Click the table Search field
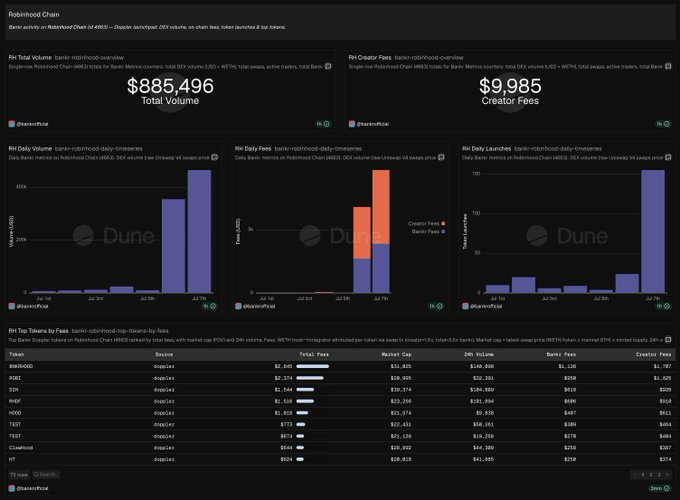This screenshot has height=500, width=680. [46, 475]
